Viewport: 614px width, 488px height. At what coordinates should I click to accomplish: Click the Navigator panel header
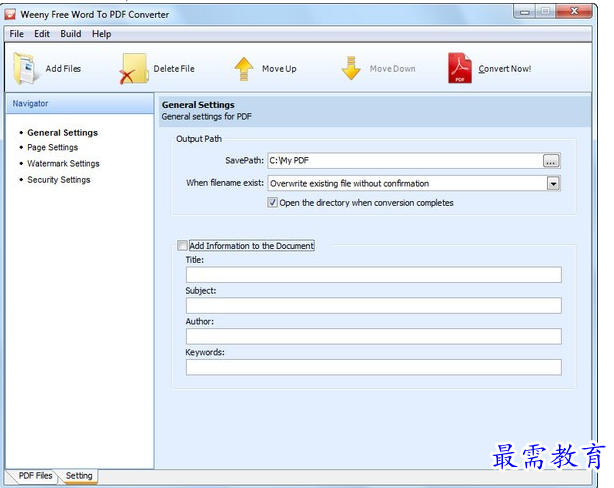[x=80, y=103]
